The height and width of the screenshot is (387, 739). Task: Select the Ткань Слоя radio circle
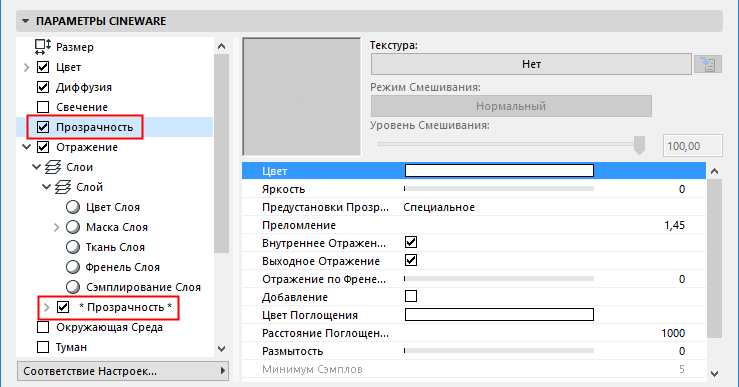click(x=73, y=247)
